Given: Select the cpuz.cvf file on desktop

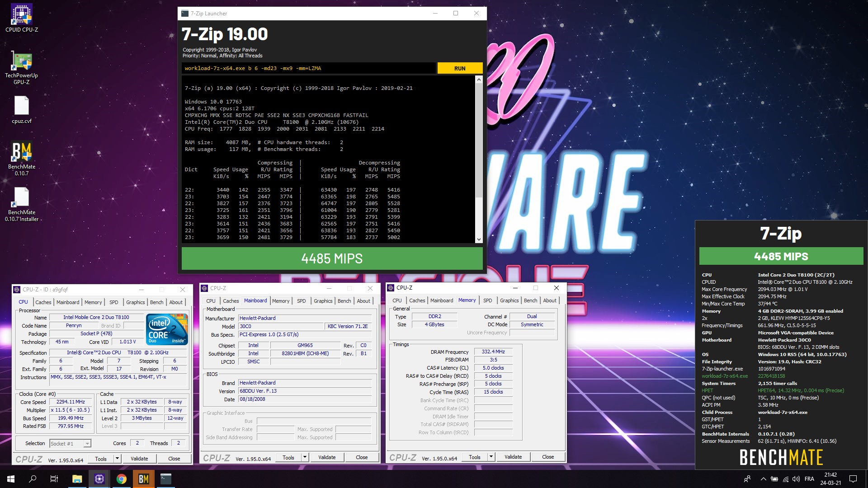Looking at the screenshot, I should 21,110.
